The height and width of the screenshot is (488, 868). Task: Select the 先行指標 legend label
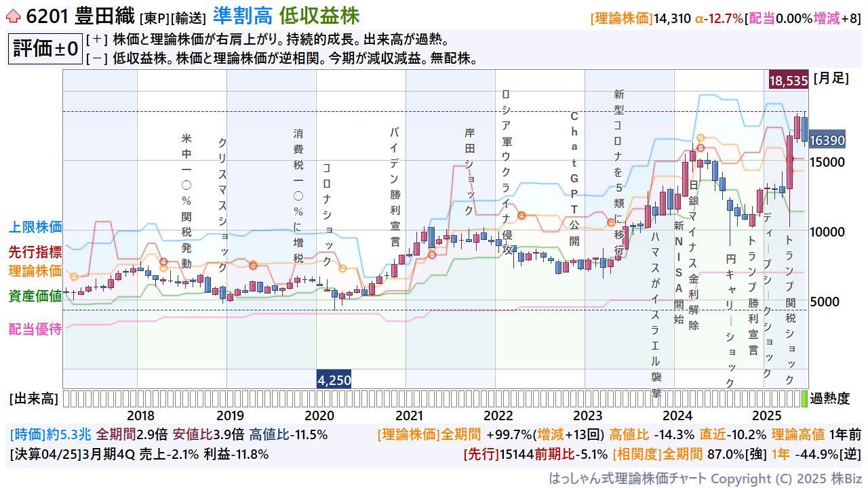click(35, 252)
